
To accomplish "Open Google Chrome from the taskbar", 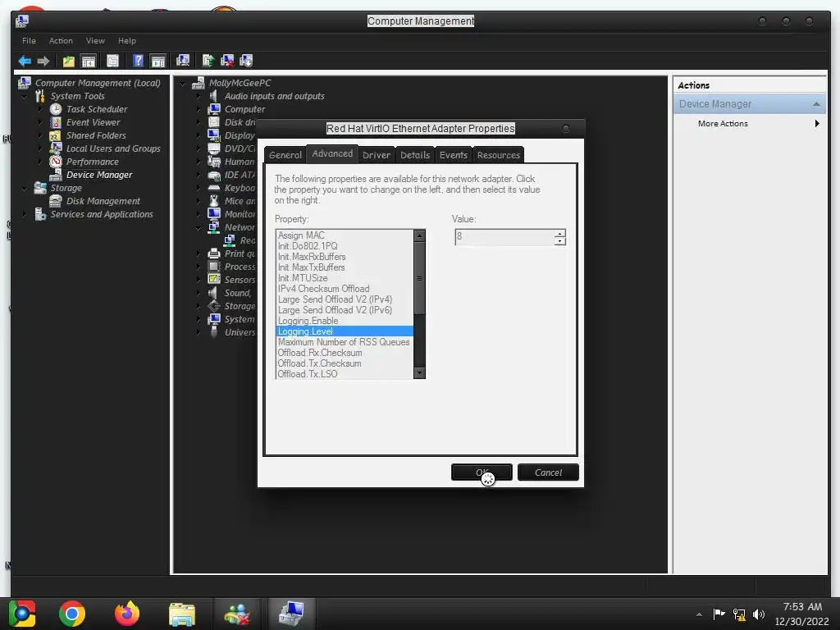I will point(72,614).
